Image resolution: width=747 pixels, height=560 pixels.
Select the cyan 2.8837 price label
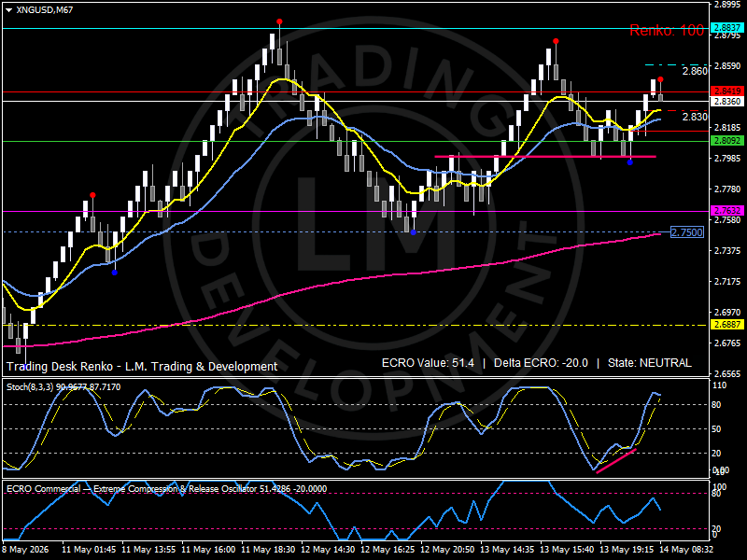click(x=726, y=28)
